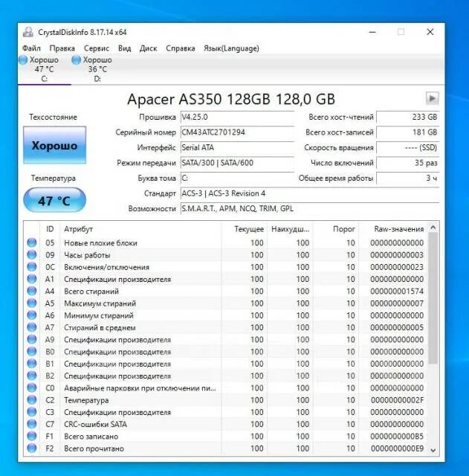Viewport: 469px width, 476px height.
Task: Click the Хорошо health status button
Action: [54, 146]
